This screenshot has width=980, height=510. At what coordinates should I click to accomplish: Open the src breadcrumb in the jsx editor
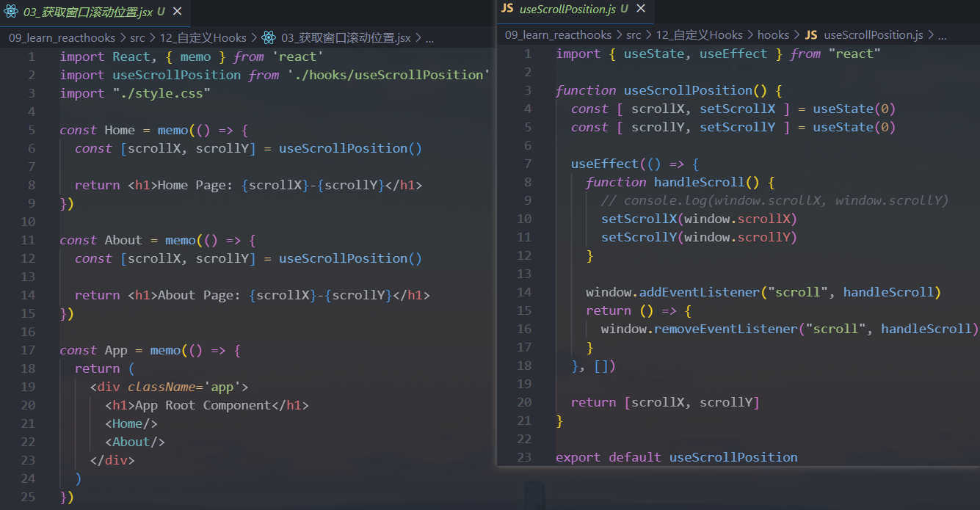coord(137,37)
